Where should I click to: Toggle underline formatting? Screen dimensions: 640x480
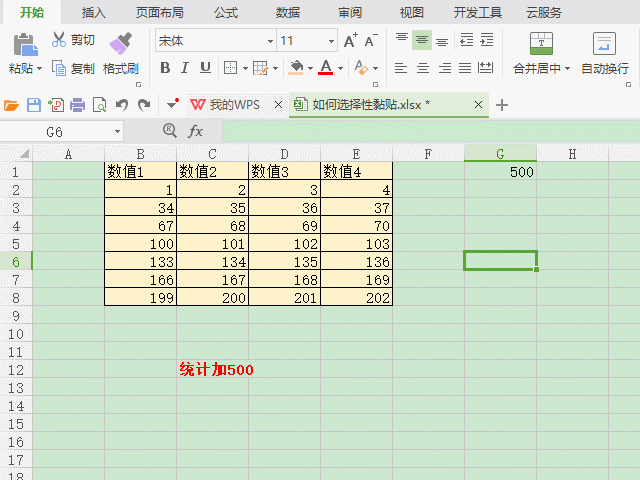pos(205,68)
